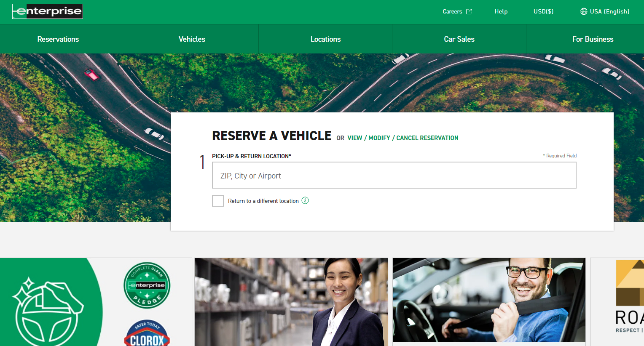
Task: Select Car Sales in navigation bar
Action: click(459, 39)
